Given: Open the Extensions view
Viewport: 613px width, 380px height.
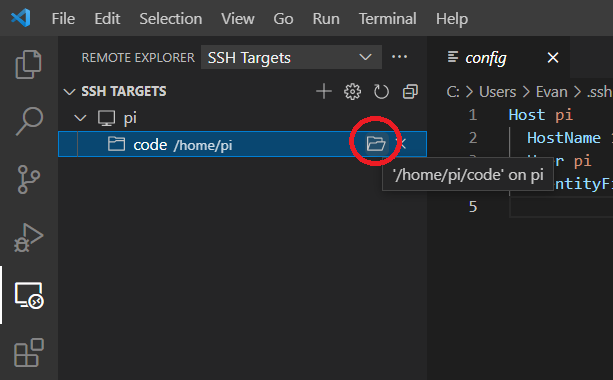Looking at the screenshot, I should tap(29, 353).
